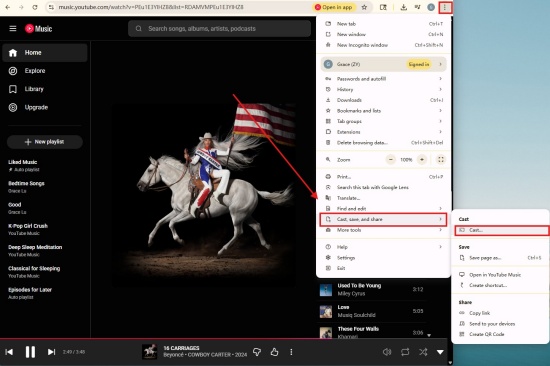Click the YouTube Music logo
Viewport: 550px width, 366px height.
click(39, 28)
